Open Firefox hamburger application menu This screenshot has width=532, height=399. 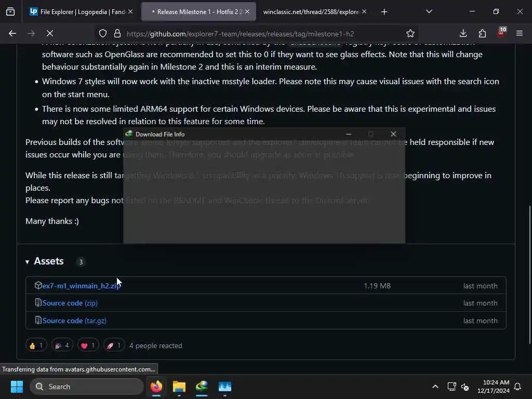click(x=520, y=33)
